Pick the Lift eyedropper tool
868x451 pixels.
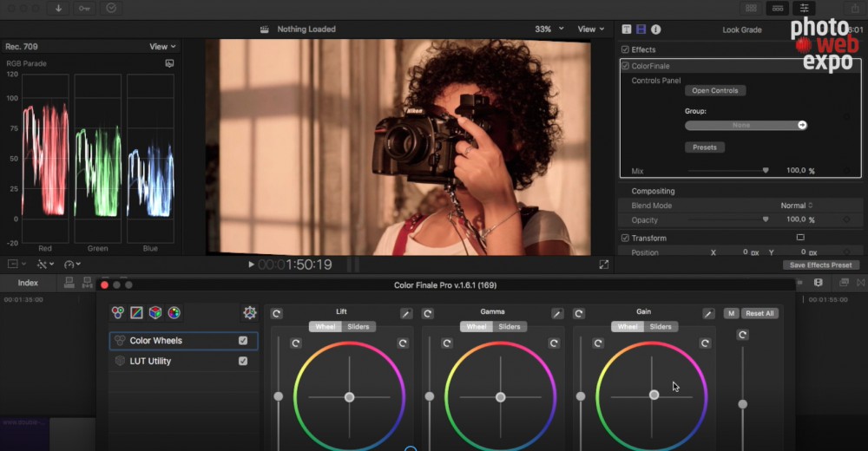tap(406, 313)
